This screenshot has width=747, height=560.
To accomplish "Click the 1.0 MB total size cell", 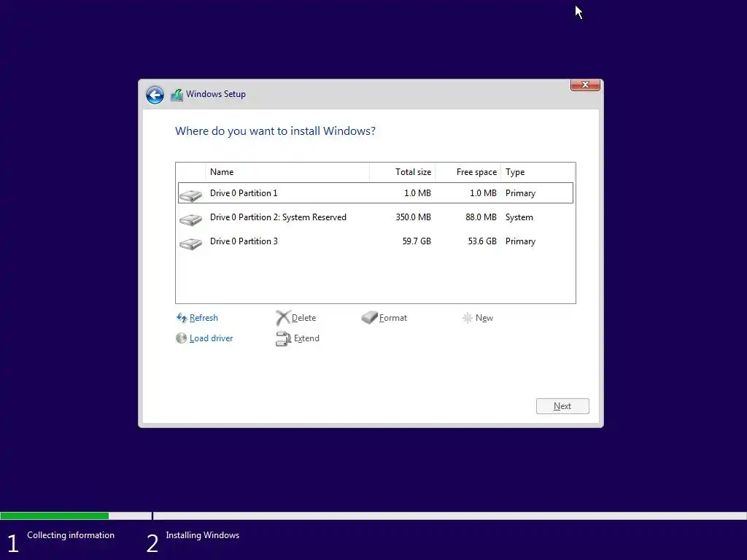I will click(x=417, y=192).
